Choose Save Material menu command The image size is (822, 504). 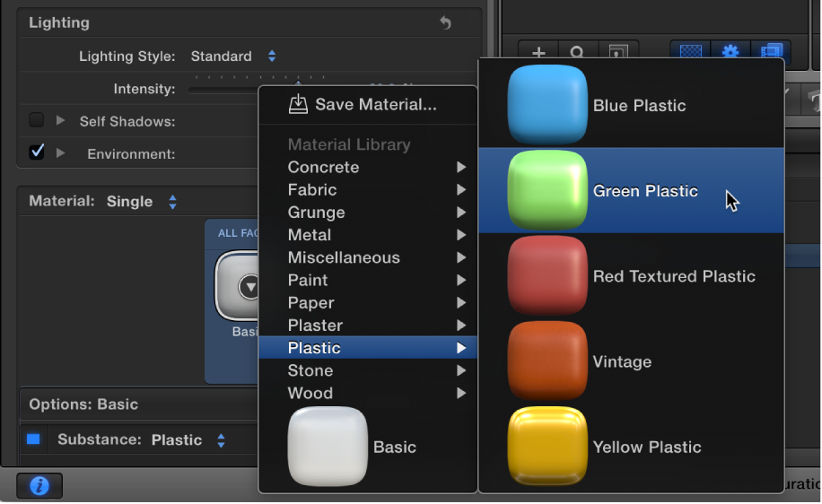[368, 104]
